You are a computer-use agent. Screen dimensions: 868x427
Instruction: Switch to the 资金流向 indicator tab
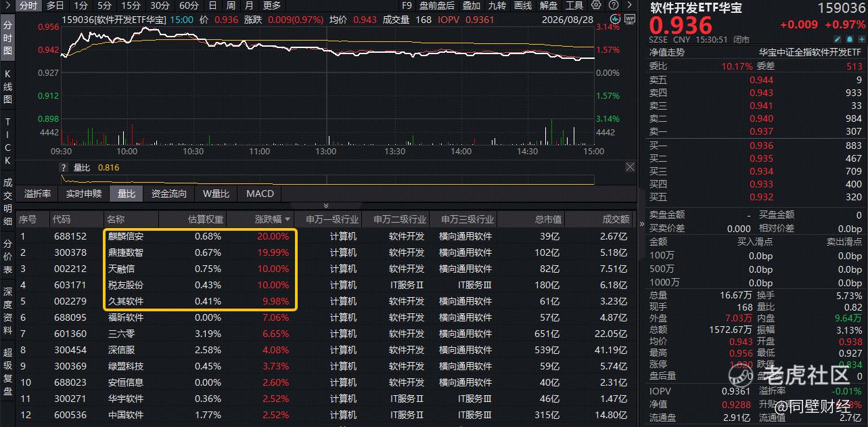click(169, 194)
